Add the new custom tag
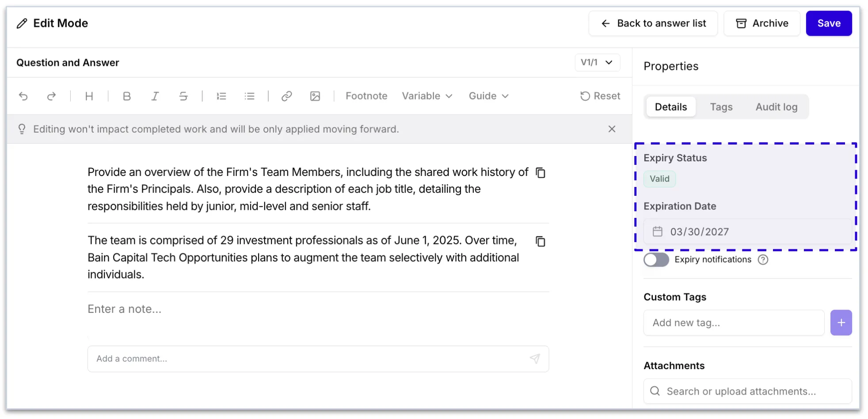The height and width of the screenshot is (419, 868). click(841, 323)
